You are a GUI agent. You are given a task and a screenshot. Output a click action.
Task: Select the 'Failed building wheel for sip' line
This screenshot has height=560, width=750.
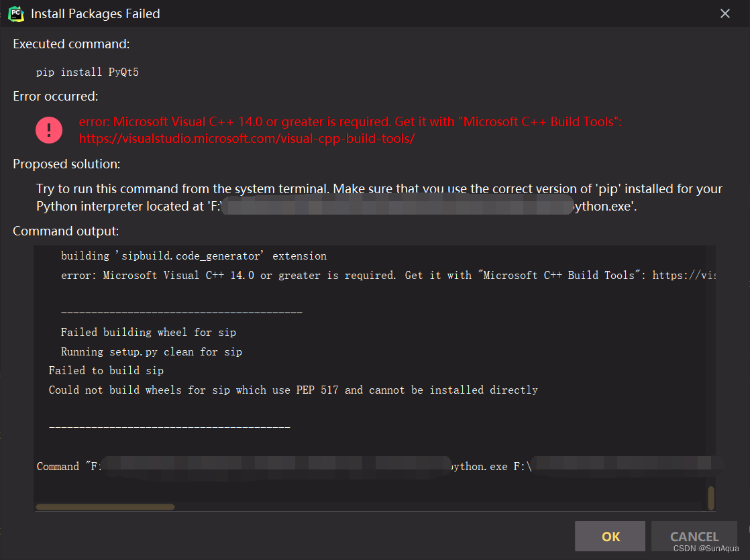(148, 332)
